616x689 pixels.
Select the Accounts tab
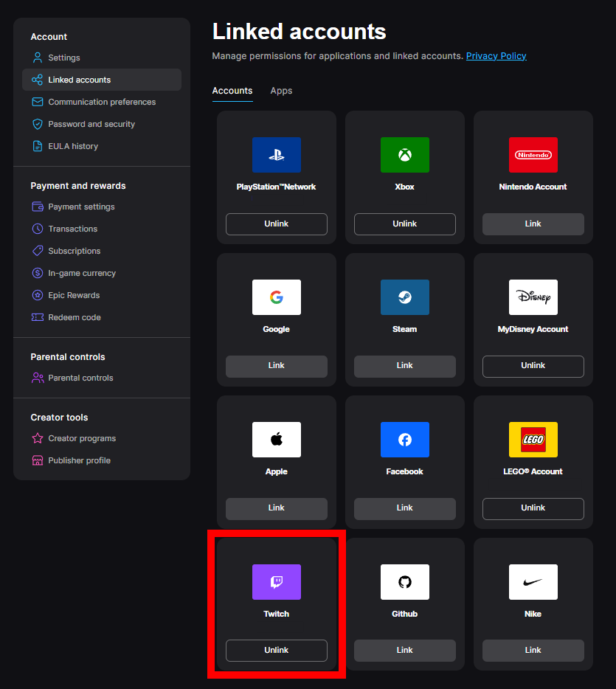(232, 91)
